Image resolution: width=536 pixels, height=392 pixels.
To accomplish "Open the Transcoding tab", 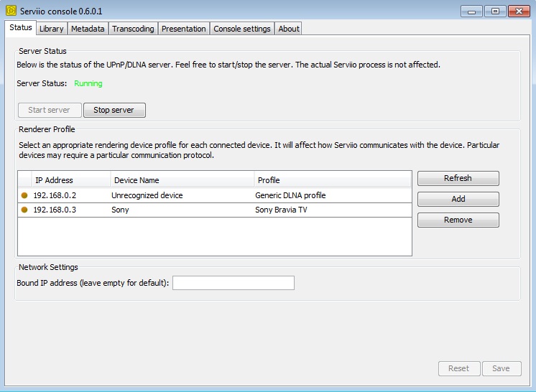I will tap(133, 29).
